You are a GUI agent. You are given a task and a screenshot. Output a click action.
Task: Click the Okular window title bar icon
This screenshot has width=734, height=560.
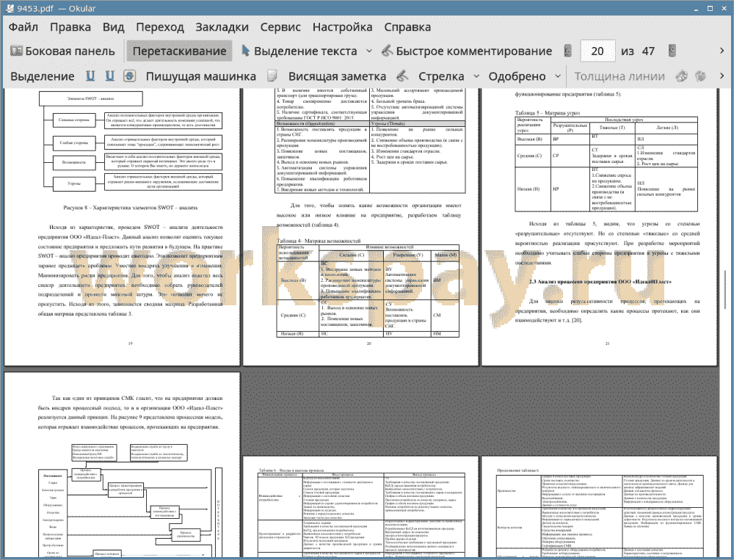[x=9, y=8]
